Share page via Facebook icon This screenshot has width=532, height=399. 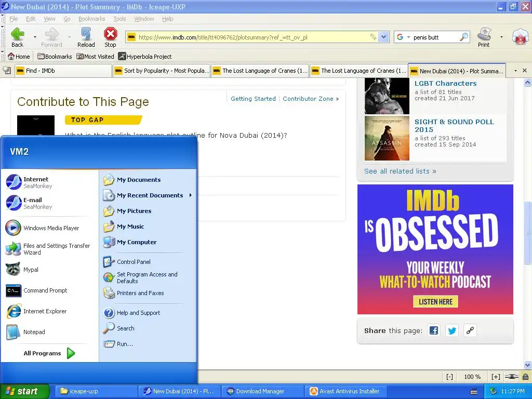pos(434,330)
